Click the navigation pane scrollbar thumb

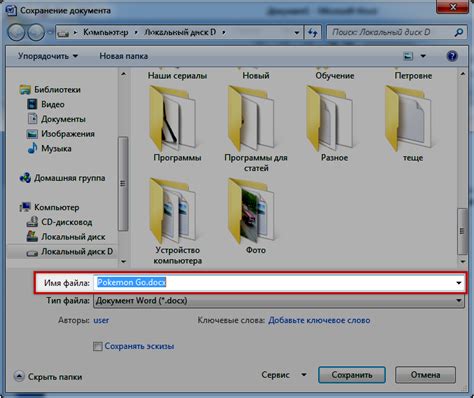point(123,184)
